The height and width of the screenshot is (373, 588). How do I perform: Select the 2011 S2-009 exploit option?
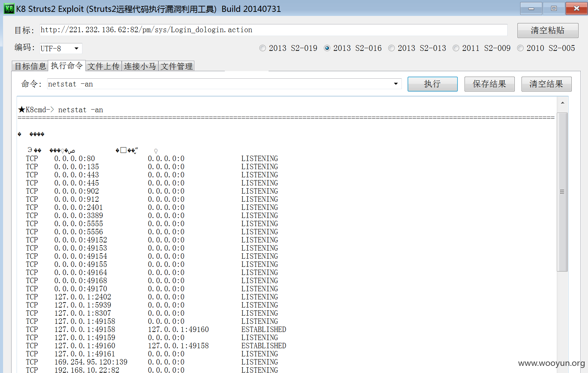[x=482, y=48]
